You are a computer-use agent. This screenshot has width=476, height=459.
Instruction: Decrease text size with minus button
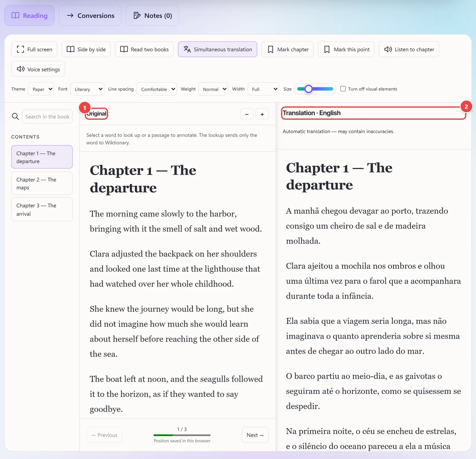247,114
